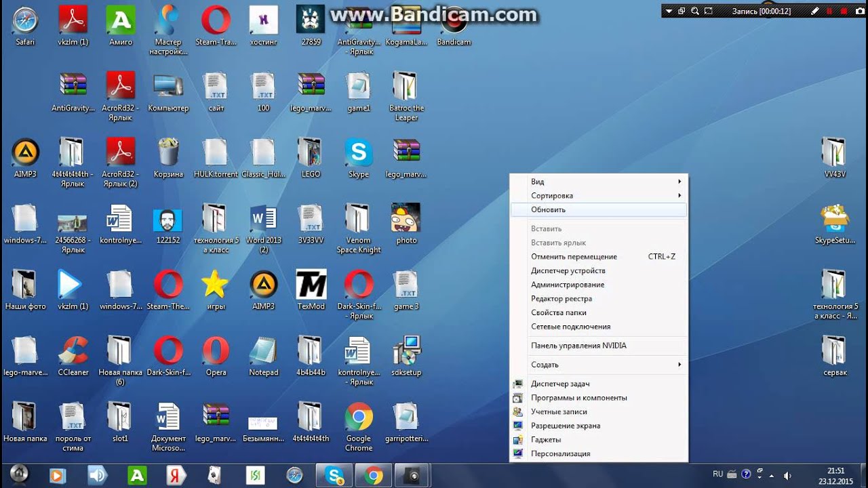Select the Notepad desktop icon
868x488 pixels.
[263, 356]
